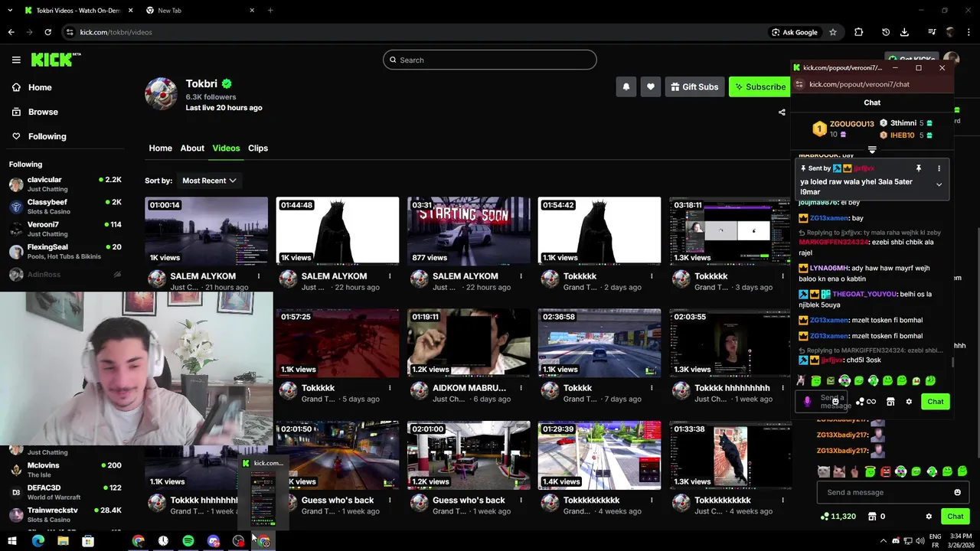Open site settings icon in popout address bar
The image size is (980, 551).
click(x=800, y=84)
